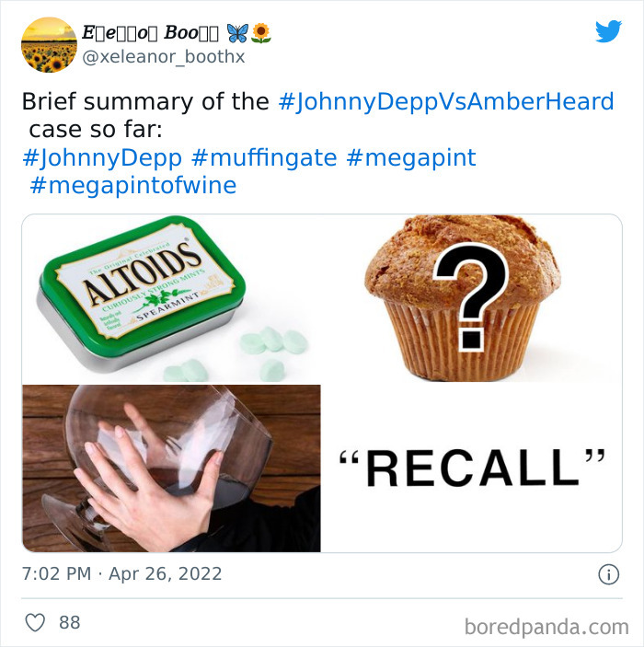The image size is (644, 647).
Task: Click the sunflower emoji in display name
Action: (260, 33)
